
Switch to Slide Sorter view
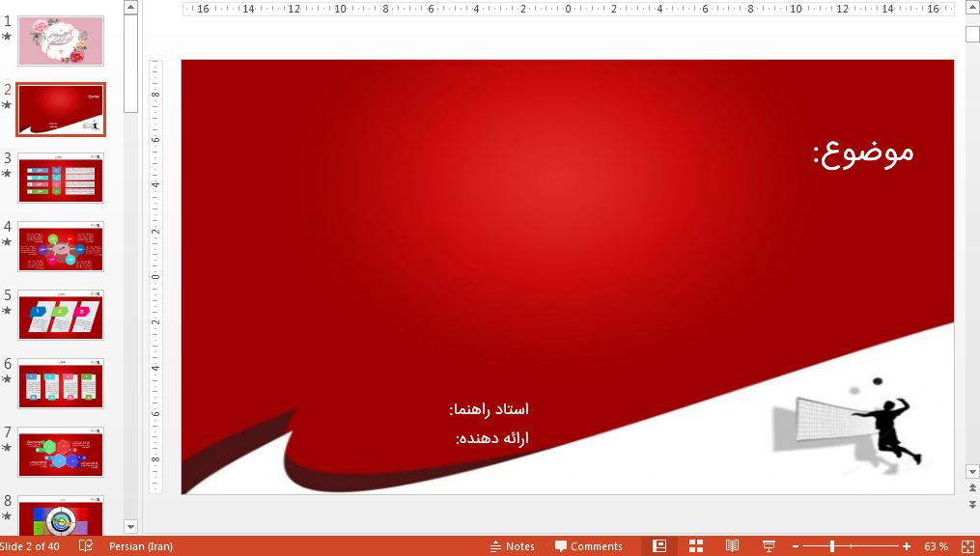[694, 545]
